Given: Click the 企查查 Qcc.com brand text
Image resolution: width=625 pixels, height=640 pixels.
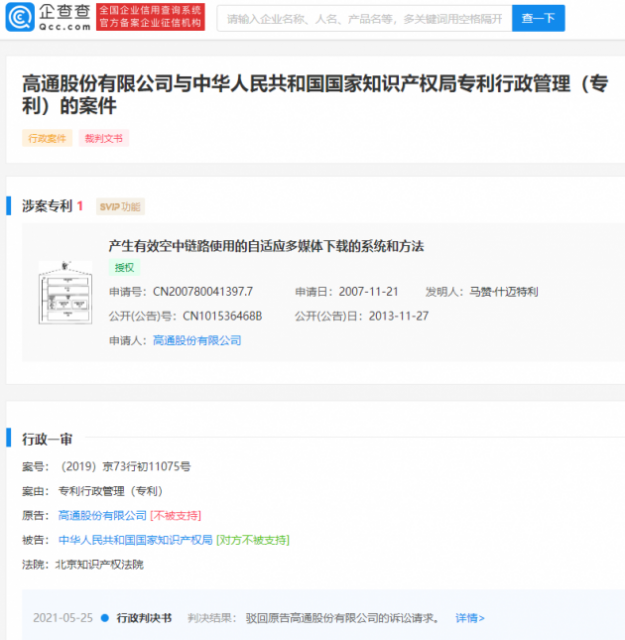Looking at the screenshot, I should 65,17.
